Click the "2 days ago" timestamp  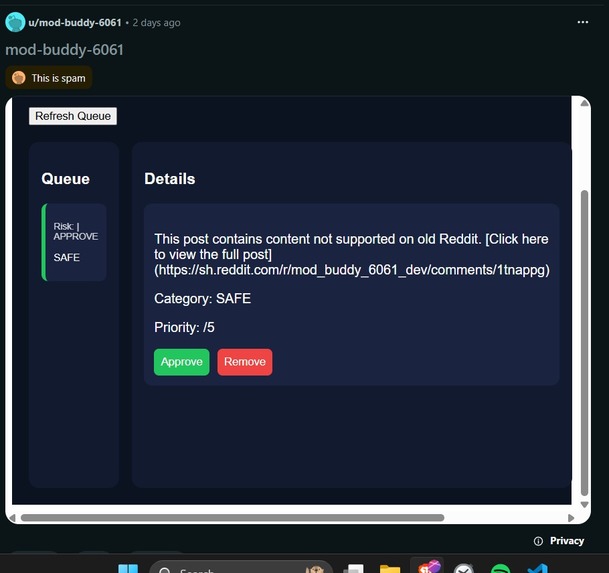click(x=156, y=23)
